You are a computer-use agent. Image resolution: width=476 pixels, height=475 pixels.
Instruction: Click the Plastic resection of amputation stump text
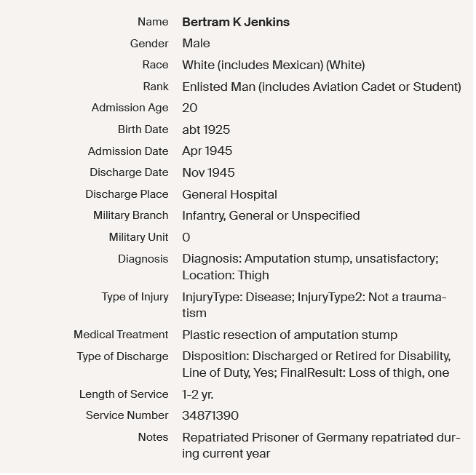tap(290, 335)
